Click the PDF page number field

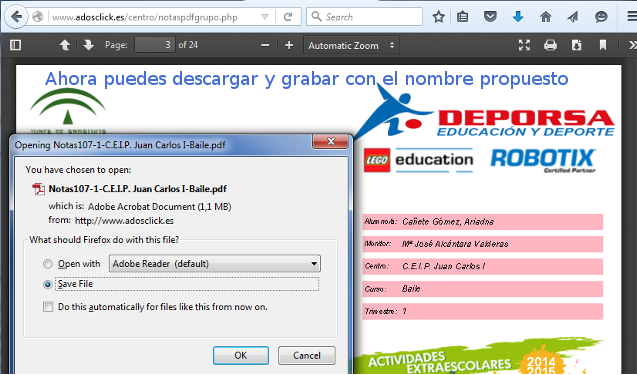[x=155, y=45]
